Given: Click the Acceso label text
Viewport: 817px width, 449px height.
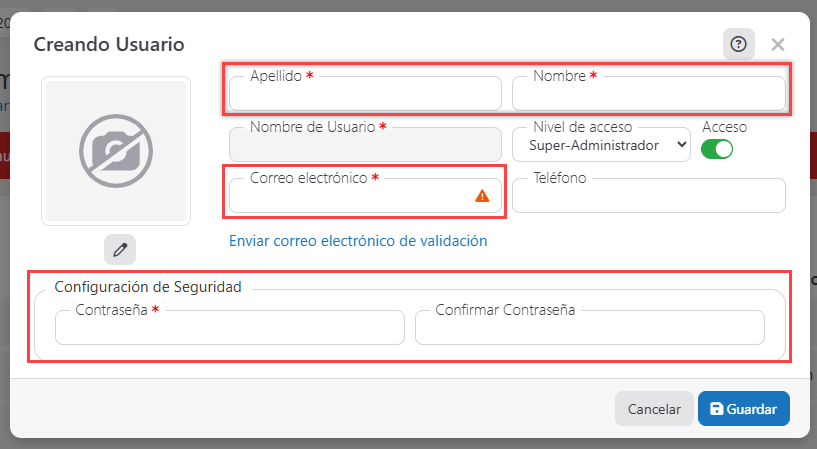Looking at the screenshot, I should click(724, 127).
